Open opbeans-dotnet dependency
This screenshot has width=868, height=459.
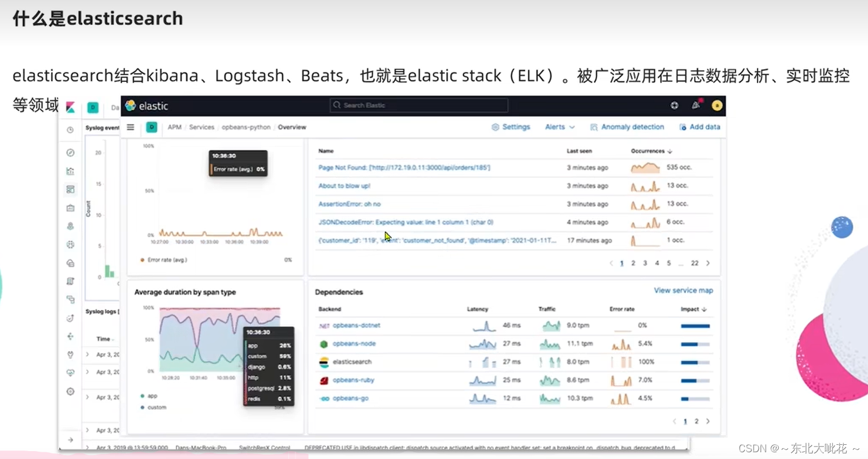pyautogui.click(x=356, y=326)
